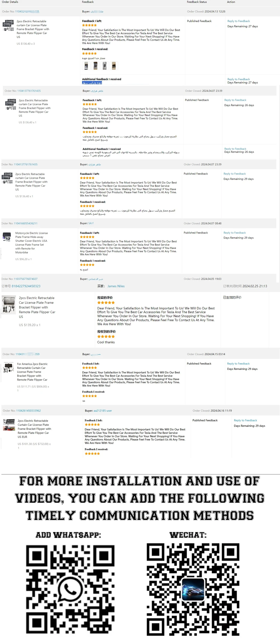280x644 pixels.
Task: Click the US $139.20 product thumbnail
Action: tap(9, 305)
